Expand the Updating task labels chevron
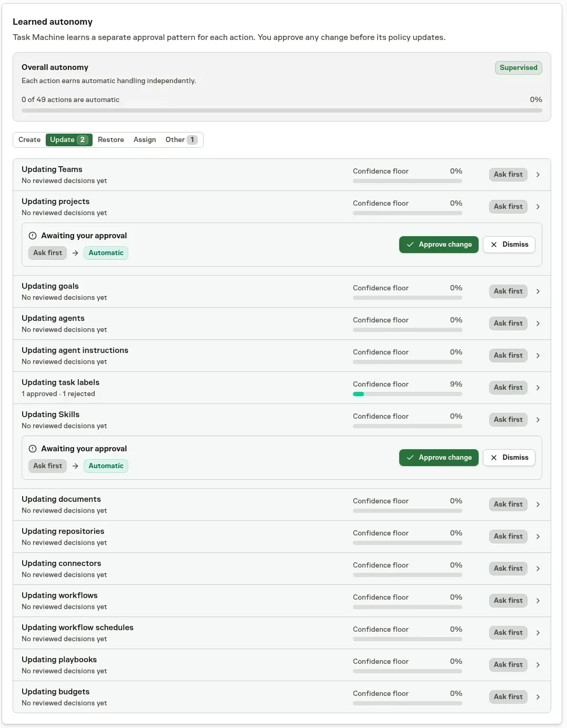The height and width of the screenshot is (728, 567). coord(538,388)
